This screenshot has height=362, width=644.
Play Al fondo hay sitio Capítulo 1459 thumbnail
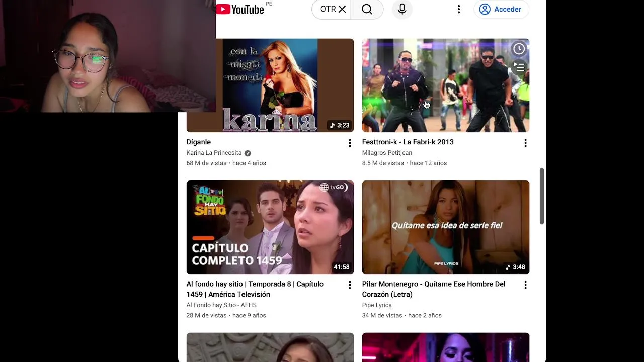270,227
